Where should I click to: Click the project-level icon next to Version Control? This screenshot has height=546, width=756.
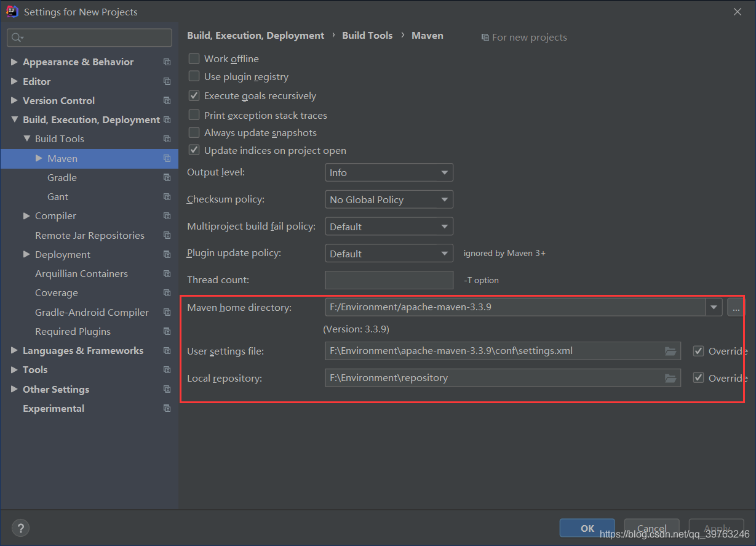point(167,100)
